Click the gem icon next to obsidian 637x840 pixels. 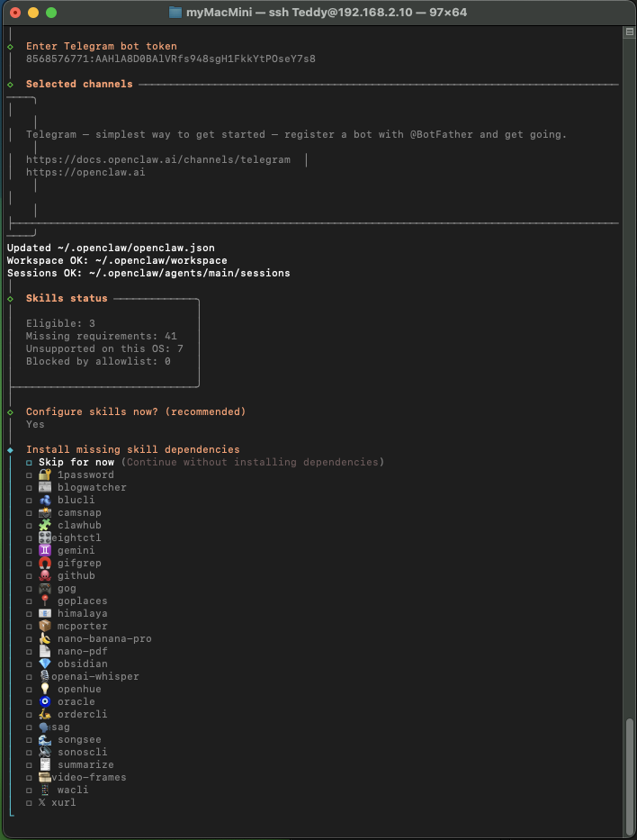pyautogui.click(x=44, y=664)
